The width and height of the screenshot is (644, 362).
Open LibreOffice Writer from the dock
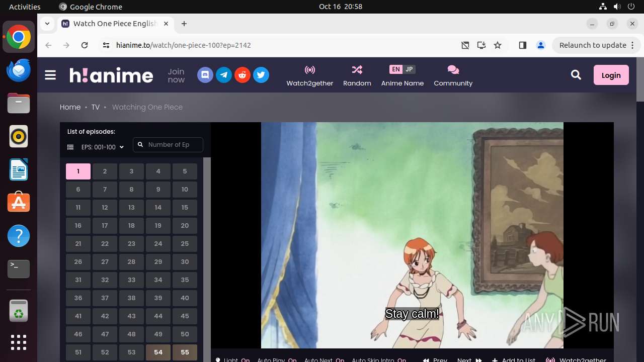pos(19,169)
